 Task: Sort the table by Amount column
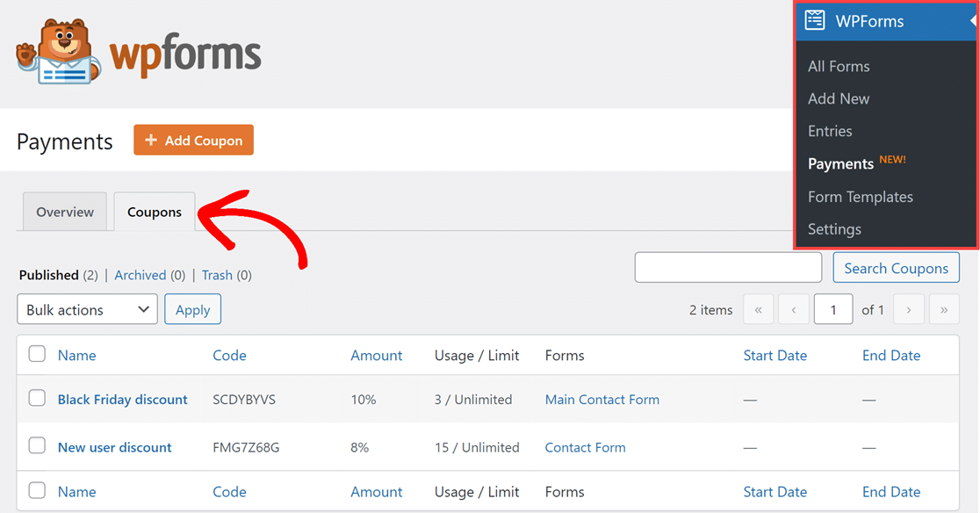(376, 355)
